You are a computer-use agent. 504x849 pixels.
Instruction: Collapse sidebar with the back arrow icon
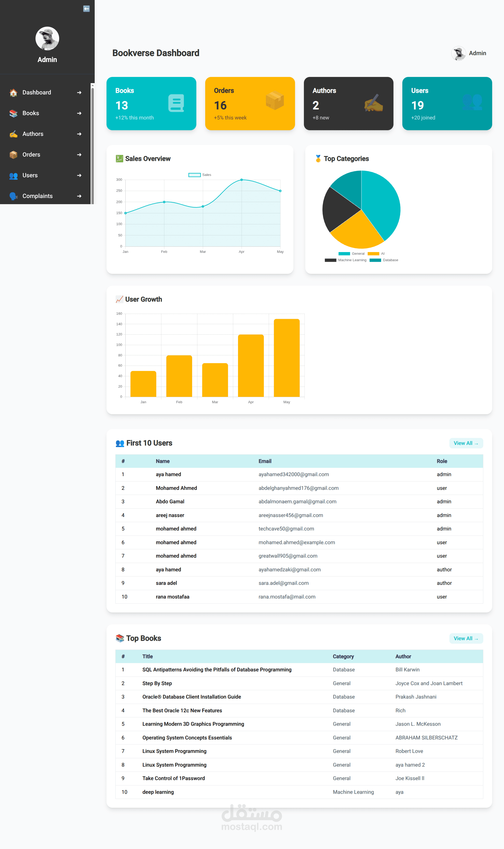[86, 9]
